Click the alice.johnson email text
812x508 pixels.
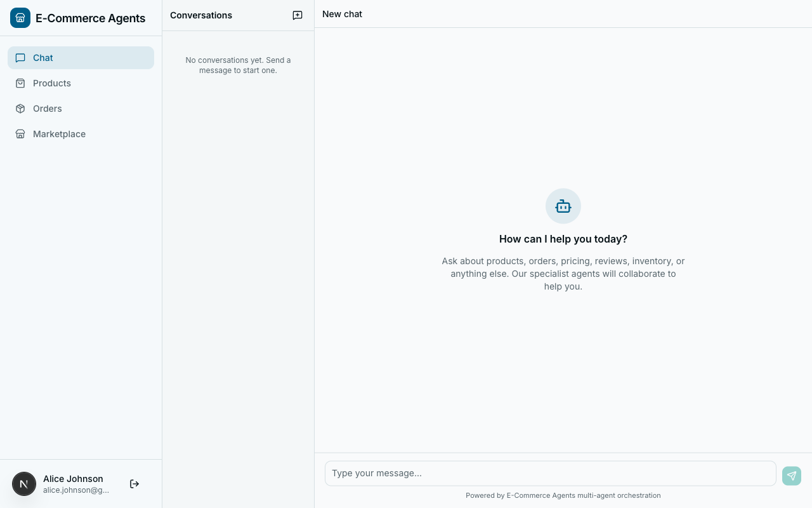75,490
